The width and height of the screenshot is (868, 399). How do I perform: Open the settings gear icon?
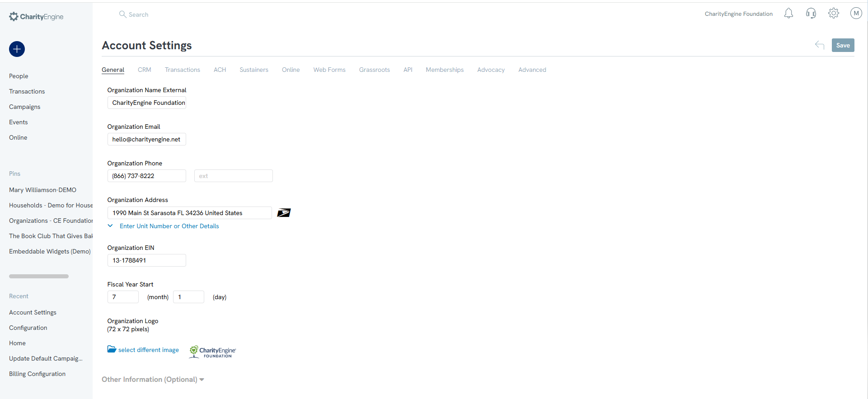[834, 14]
